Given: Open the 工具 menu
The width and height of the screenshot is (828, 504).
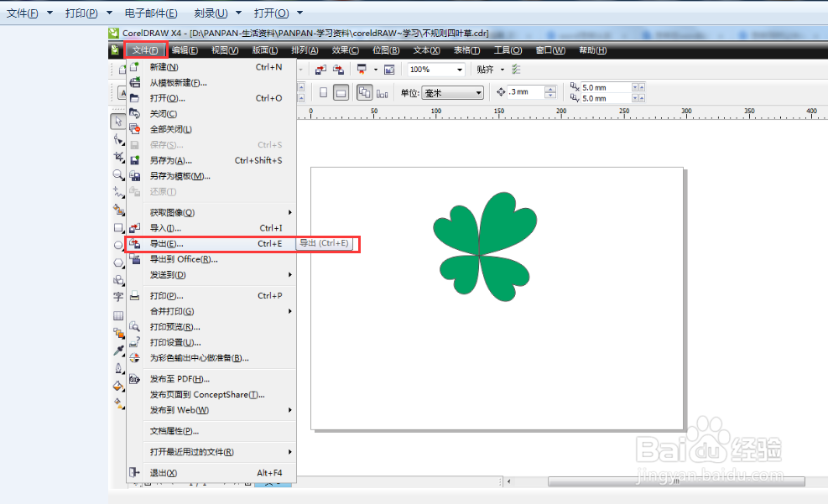Looking at the screenshot, I should [x=508, y=50].
